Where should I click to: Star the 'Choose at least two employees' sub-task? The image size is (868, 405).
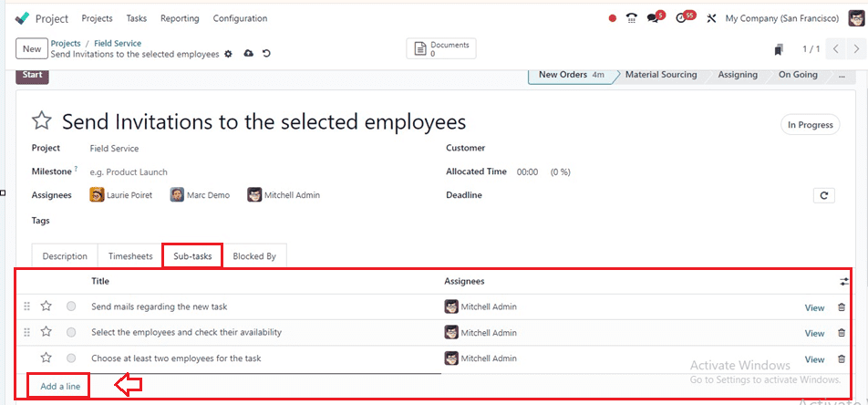46,358
